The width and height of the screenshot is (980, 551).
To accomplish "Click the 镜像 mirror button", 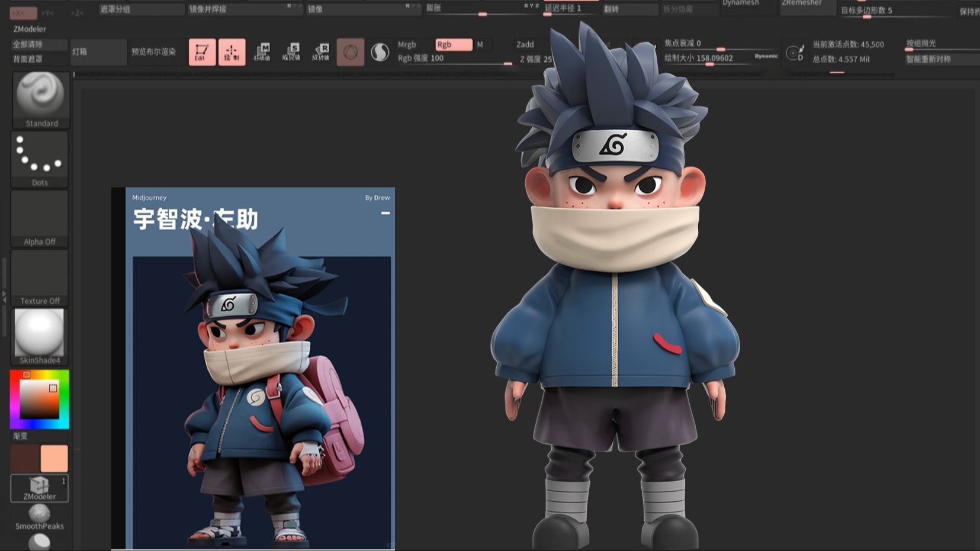I will pyautogui.click(x=364, y=9).
